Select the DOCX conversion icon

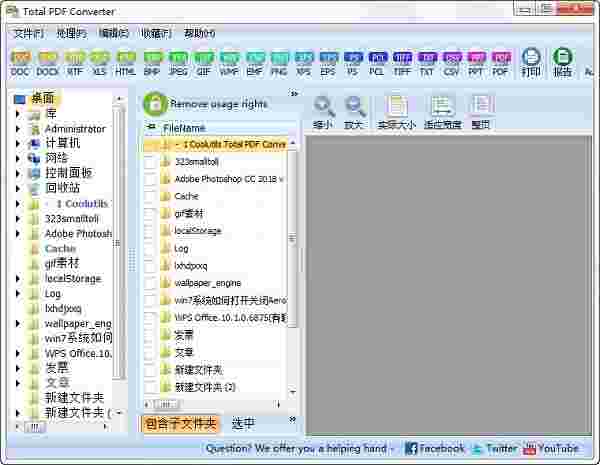(47, 63)
